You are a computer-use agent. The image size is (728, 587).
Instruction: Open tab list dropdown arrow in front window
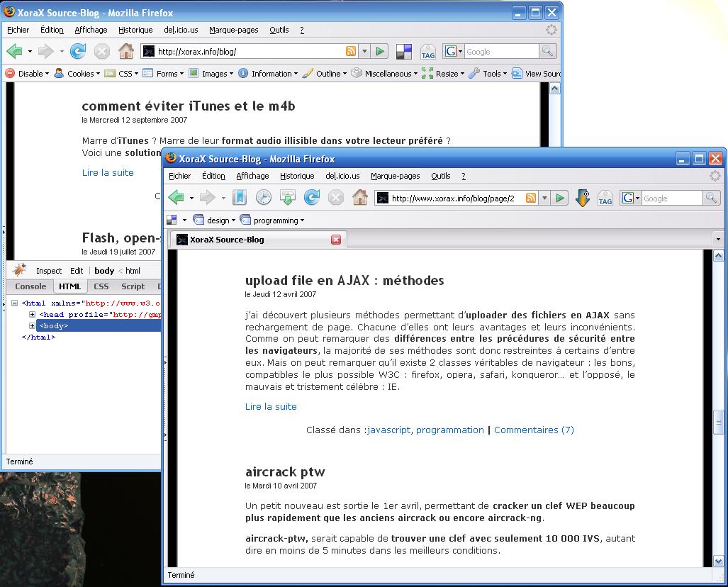pyautogui.click(x=718, y=240)
